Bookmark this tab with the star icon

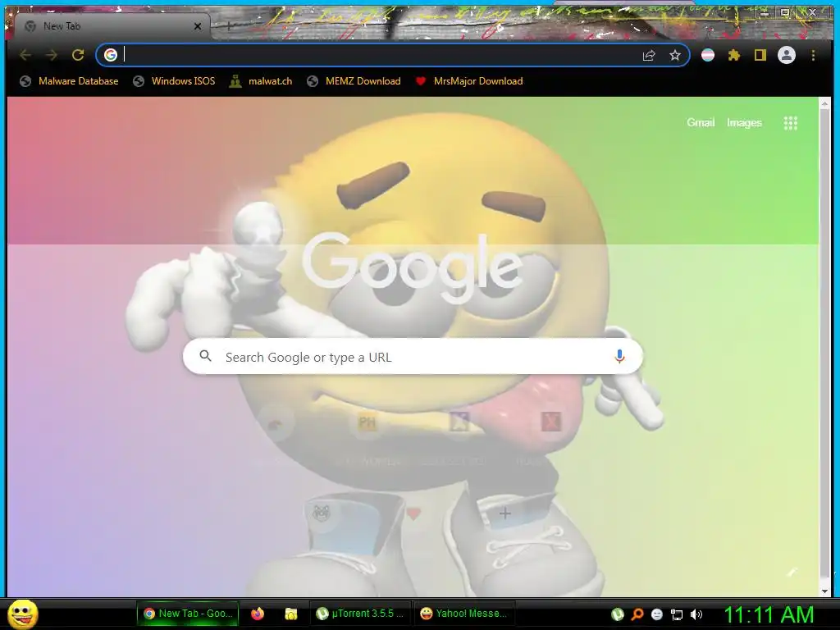point(675,55)
